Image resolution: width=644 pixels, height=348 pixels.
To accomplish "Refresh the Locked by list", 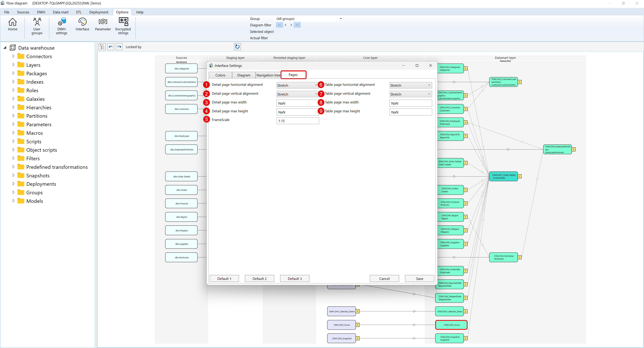I will point(237,46).
